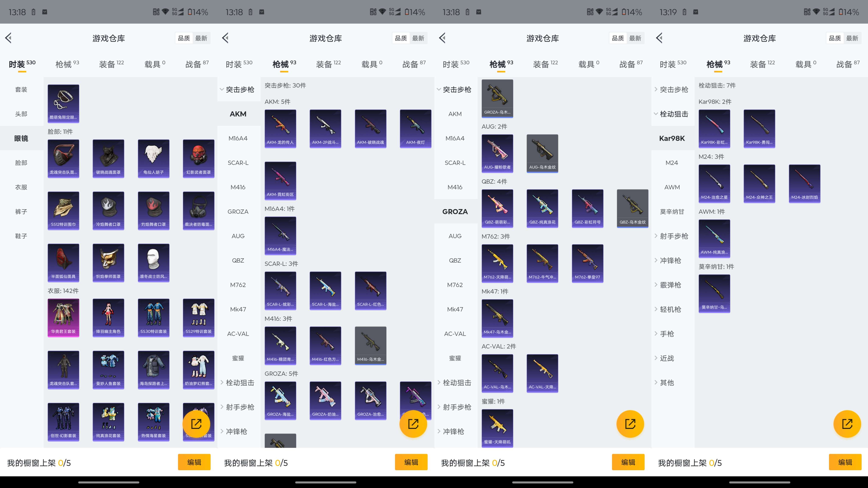Screen dimensions: 868x488
Task: Expand the 霰弹枪 category
Action: 673,285
